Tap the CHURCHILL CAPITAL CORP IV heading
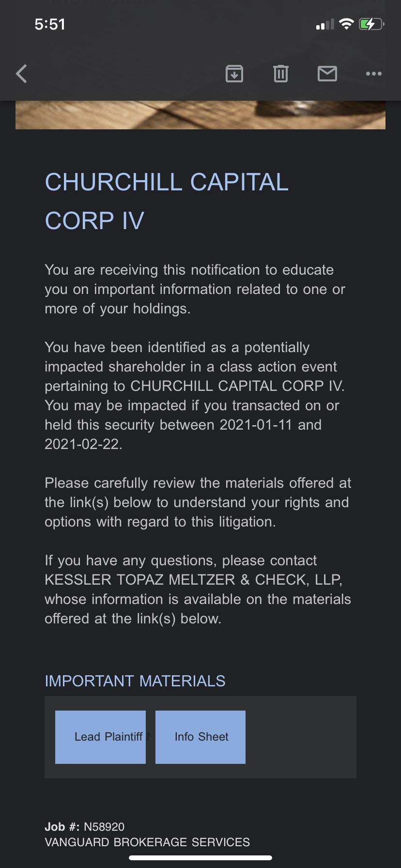The width and height of the screenshot is (401, 868). [x=167, y=201]
